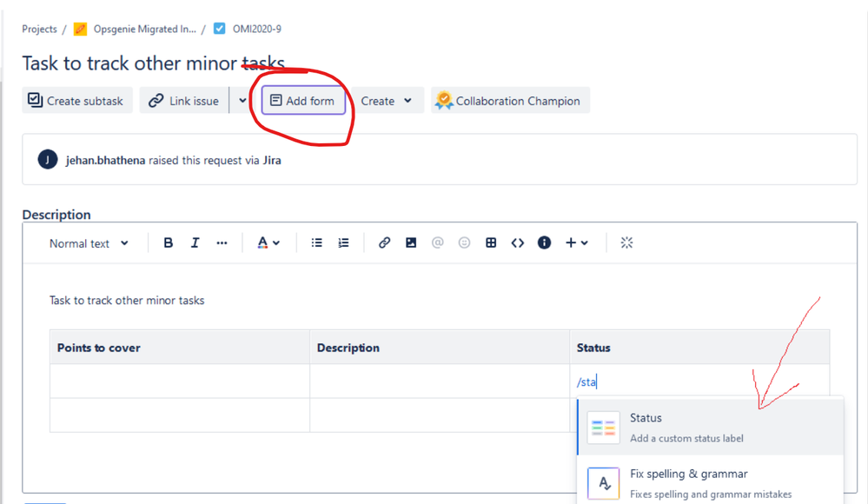Mention someone with the @ icon

(x=437, y=242)
